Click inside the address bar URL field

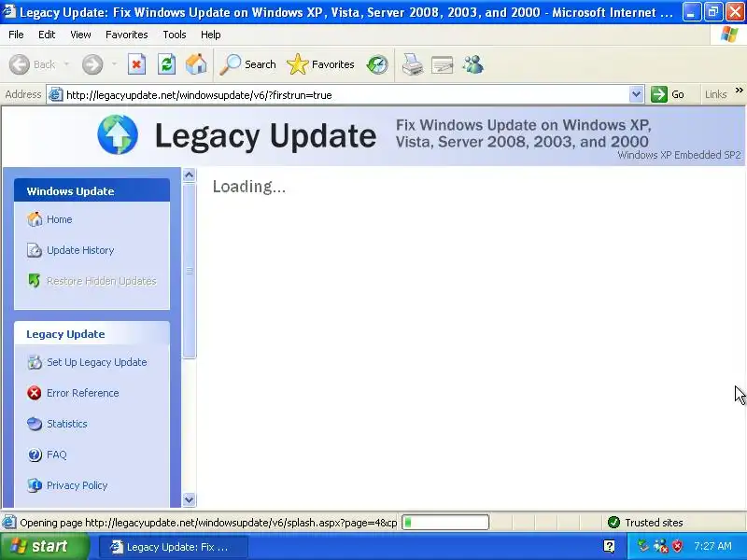345,95
